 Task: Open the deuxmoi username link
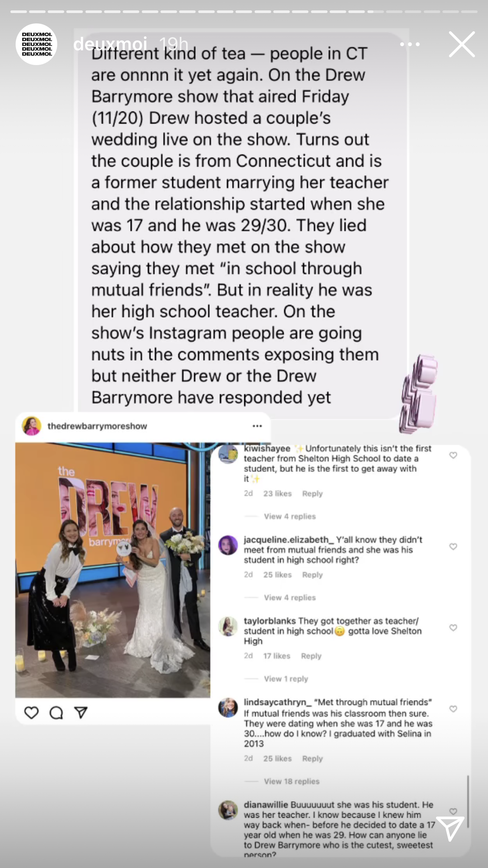pyautogui.click(x=110, y=44)
